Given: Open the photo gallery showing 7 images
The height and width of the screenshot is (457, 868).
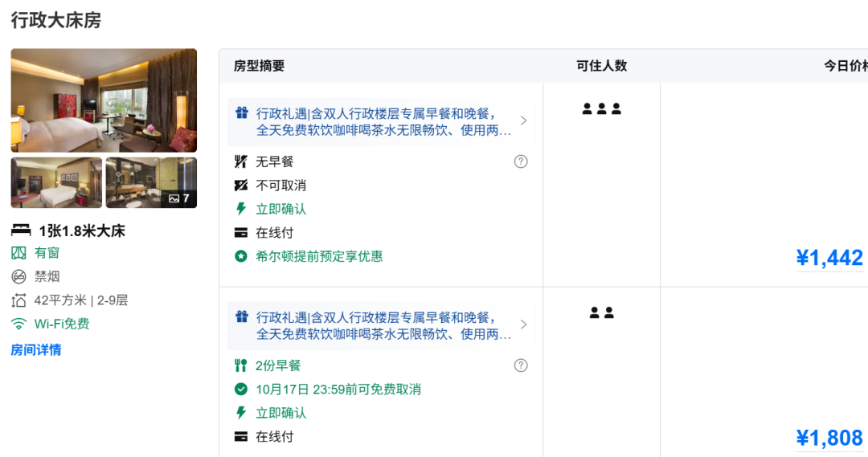Looking at the screenshot, I should tap(151, 182).
